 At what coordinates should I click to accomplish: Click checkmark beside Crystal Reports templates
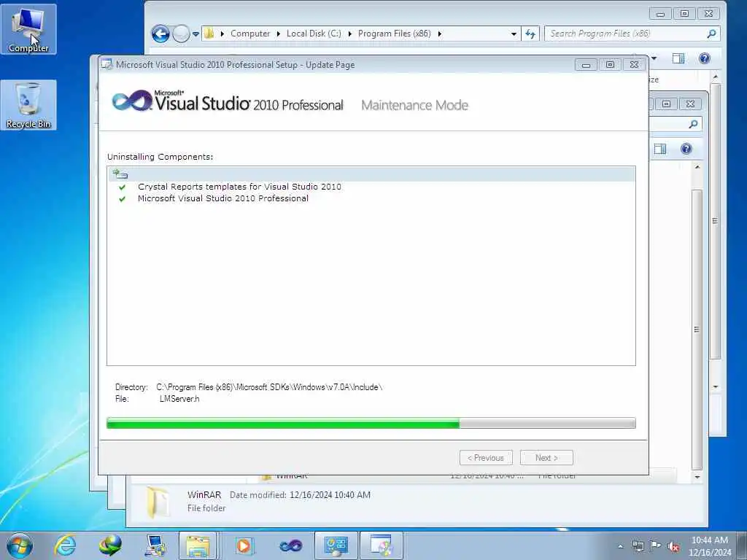(x=123, y=187)
